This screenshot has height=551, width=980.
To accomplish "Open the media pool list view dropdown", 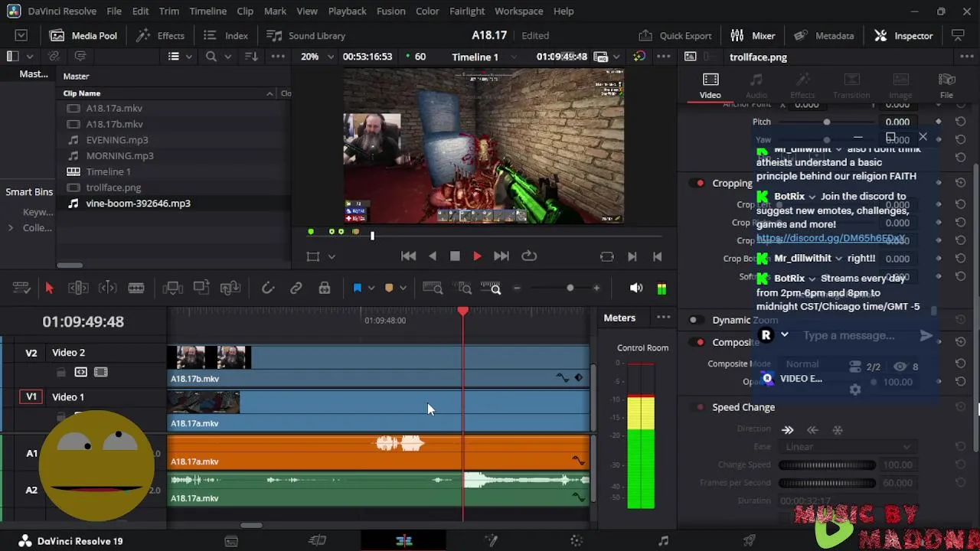I will [x=178, y=57].
